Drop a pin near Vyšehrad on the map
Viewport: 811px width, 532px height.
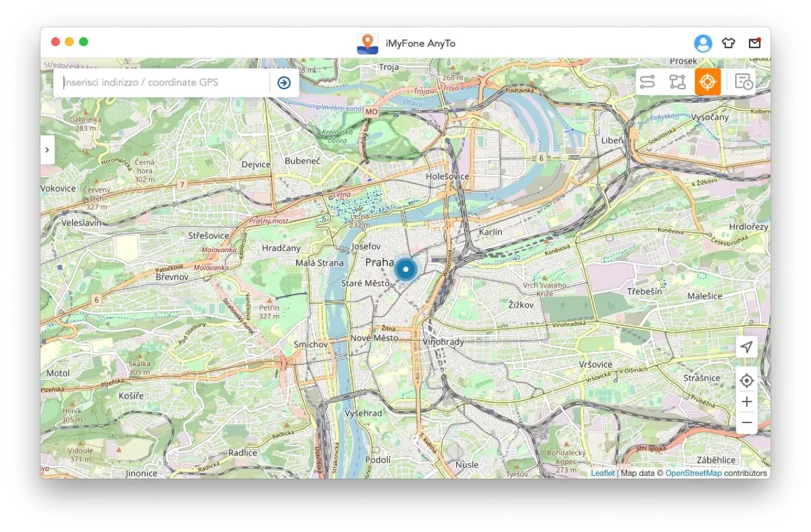(365, 412)
